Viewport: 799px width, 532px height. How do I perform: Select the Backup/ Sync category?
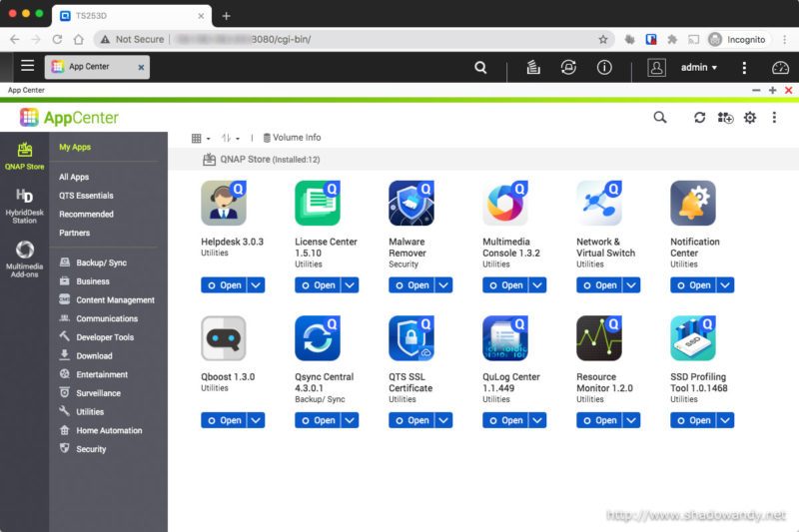coord(101,264)
